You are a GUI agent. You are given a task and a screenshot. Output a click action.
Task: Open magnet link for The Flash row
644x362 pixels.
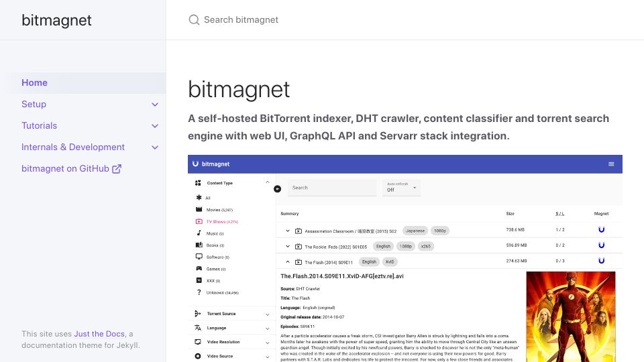pyautogui.click(x=601, y=261)
